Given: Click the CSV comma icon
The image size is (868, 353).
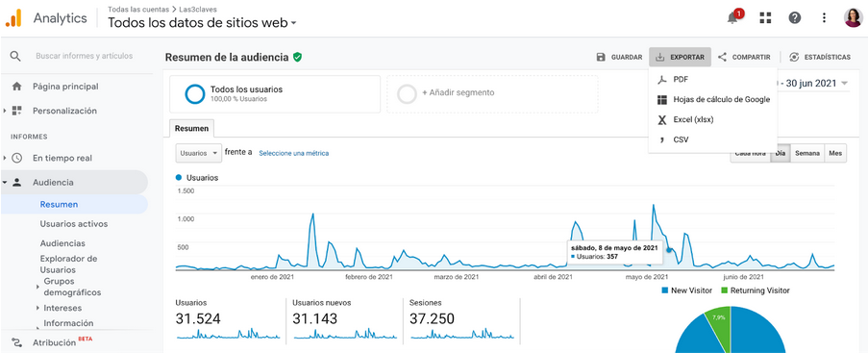Looking at the screenshot, I should [x=661, y=139].
